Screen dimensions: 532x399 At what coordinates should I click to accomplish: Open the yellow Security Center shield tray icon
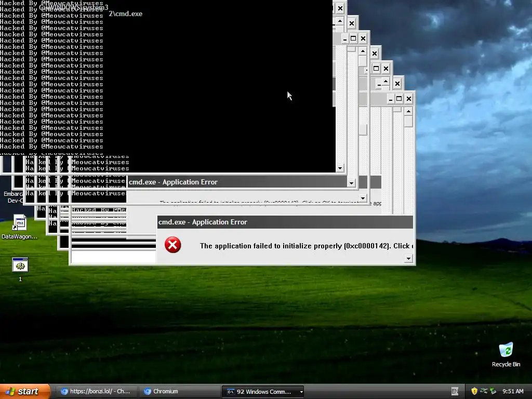[x=474, y=391]
